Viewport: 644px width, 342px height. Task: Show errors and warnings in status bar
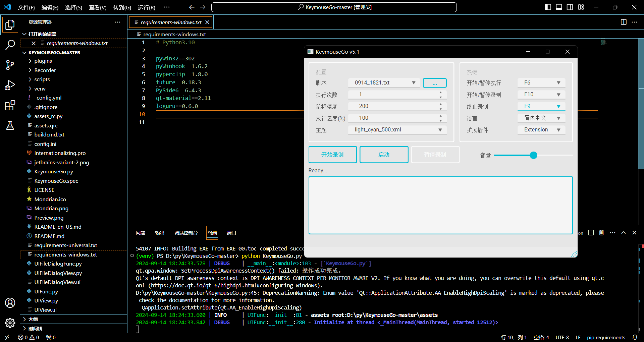(x=29, y=337)
